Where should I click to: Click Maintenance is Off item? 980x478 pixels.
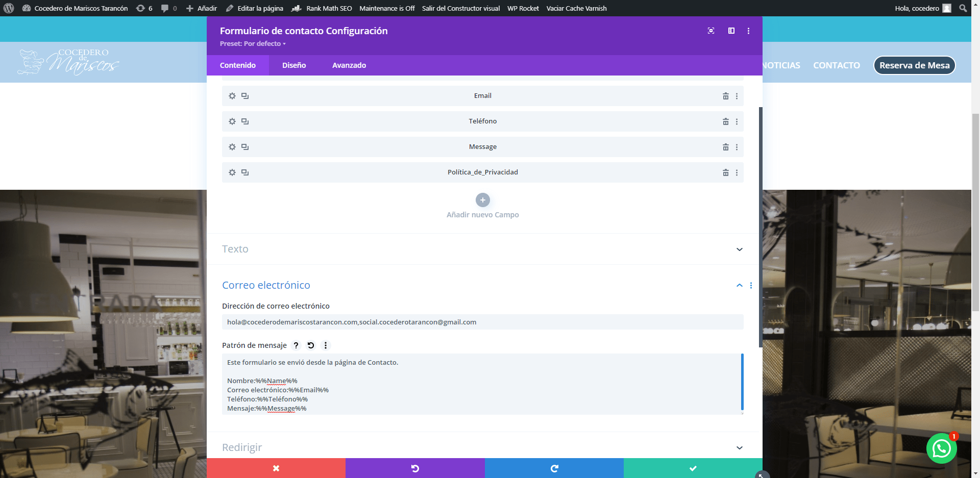[387, 8]
